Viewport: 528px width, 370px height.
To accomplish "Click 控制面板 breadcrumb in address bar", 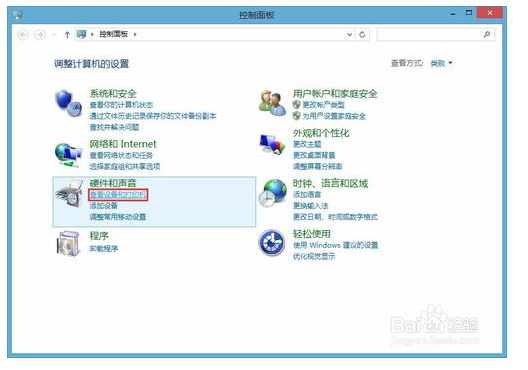I will [113, 34].
